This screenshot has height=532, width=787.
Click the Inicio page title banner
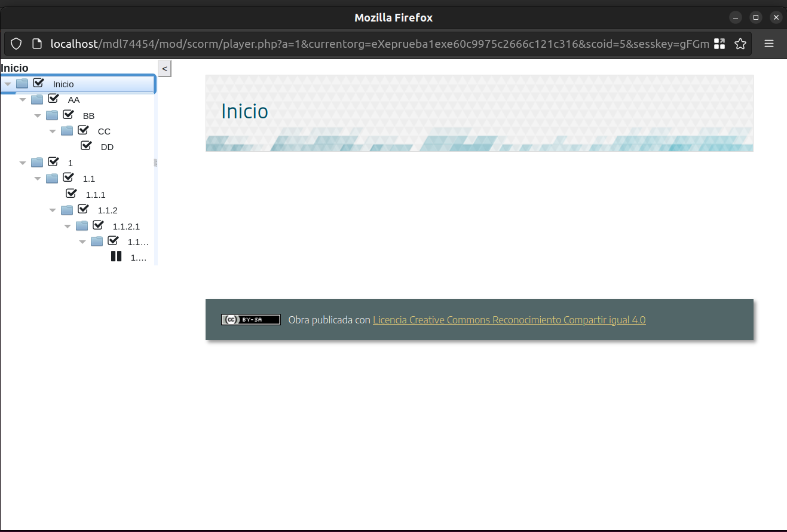(479, 113)
